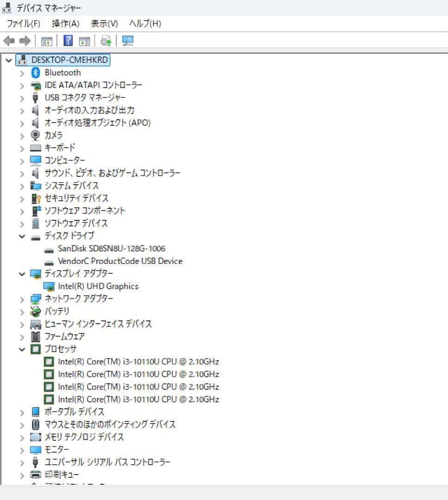Collapse the ディスク ドライブ category
The image size is (448, 500).
[x=22, y=236]
